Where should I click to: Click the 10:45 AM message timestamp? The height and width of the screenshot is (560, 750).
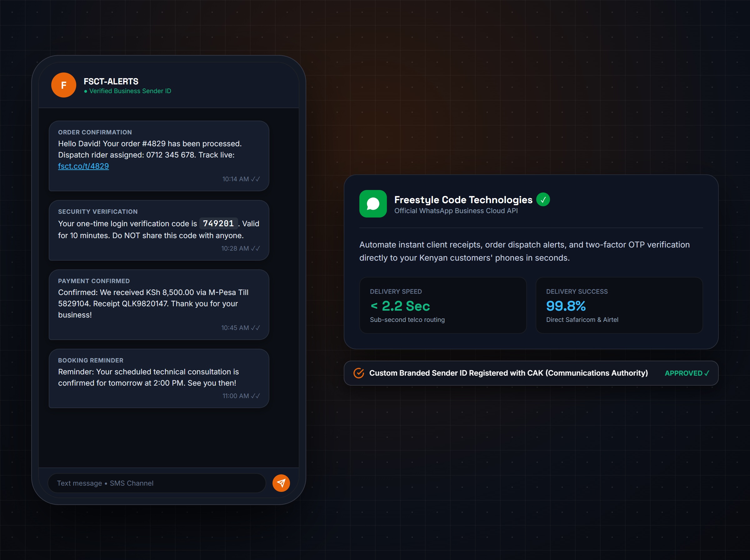[x=235, y=328]
